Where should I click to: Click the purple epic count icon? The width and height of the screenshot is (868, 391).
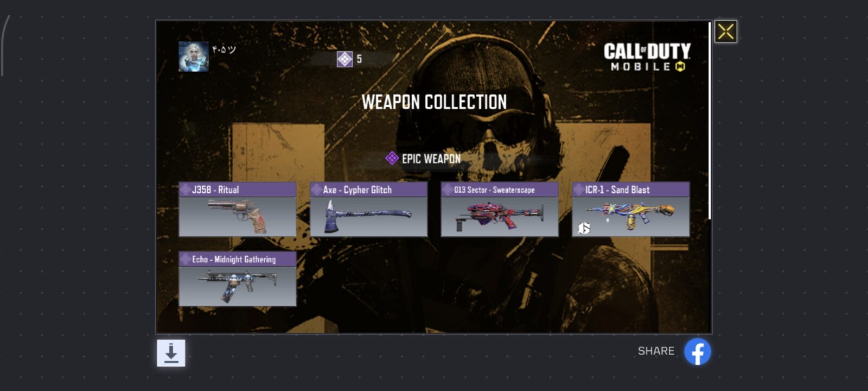(x=344, y=59)
